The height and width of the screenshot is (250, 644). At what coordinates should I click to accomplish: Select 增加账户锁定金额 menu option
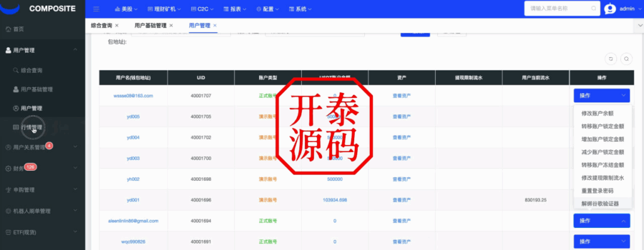tap(602, 139)
